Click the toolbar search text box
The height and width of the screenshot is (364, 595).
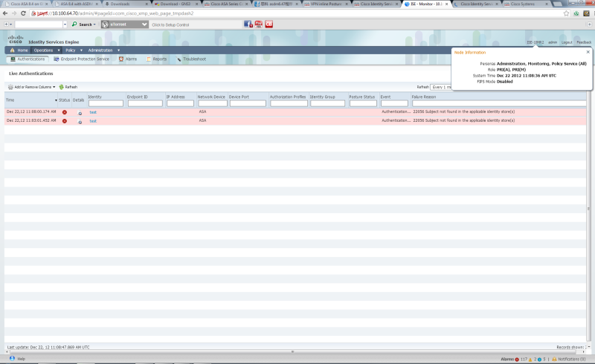(39, 25)
